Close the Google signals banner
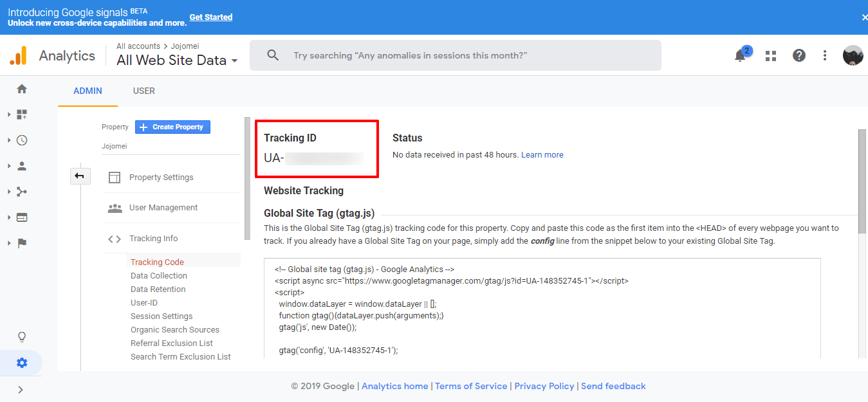 point(864,17)
